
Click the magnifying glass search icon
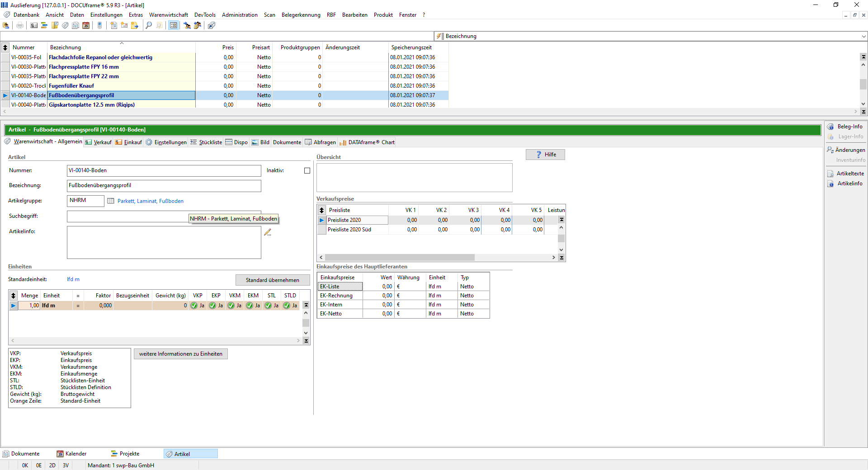[x=149, y=25]
